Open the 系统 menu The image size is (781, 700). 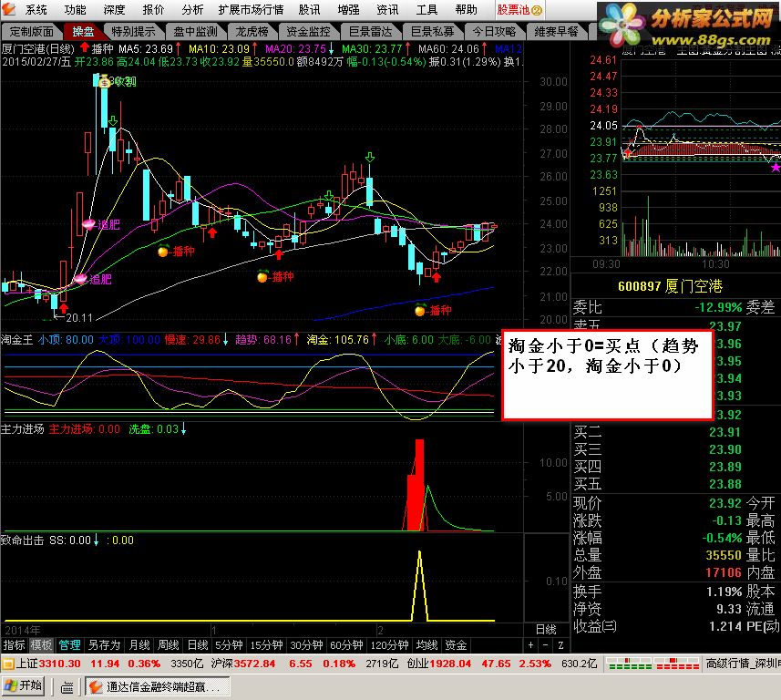[36, 9]
